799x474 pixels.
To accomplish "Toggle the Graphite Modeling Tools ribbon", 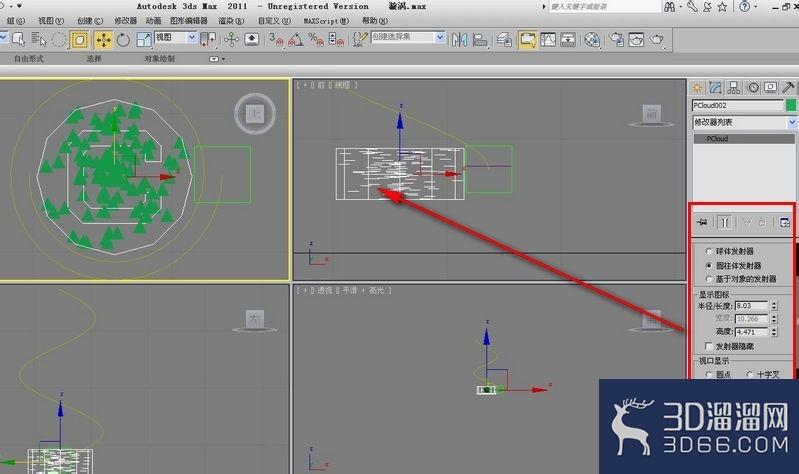I will [x=527, y=39].
